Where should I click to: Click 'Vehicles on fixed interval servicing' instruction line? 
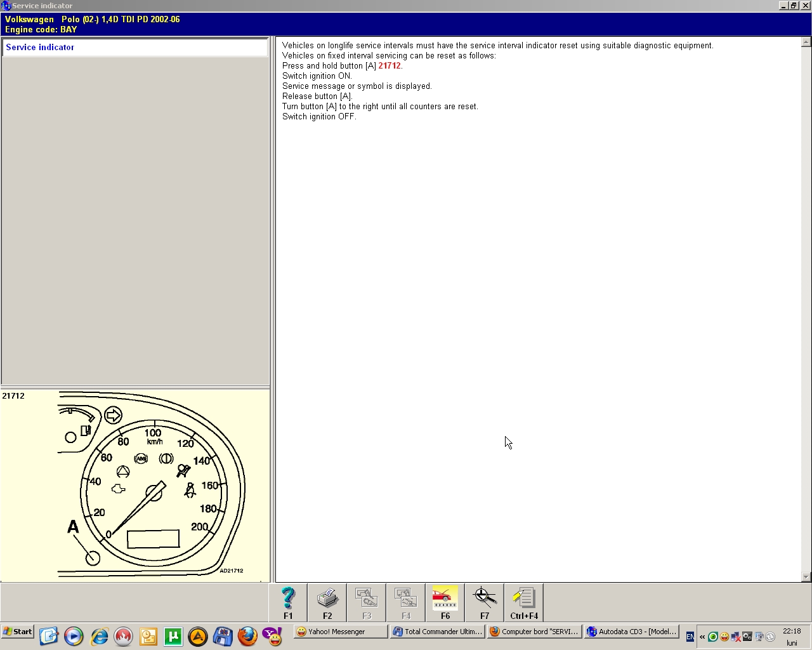click(x=389, y=56)
